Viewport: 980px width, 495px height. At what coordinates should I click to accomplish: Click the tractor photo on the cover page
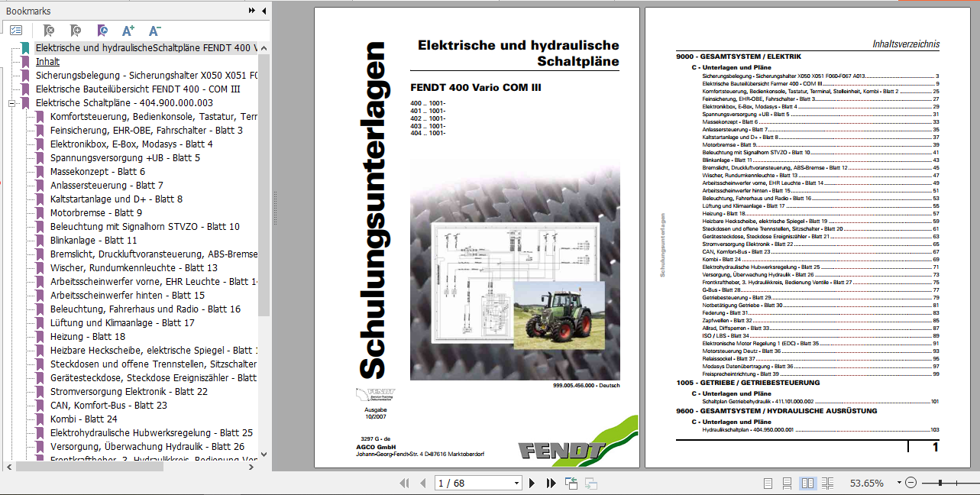[559, 314]
